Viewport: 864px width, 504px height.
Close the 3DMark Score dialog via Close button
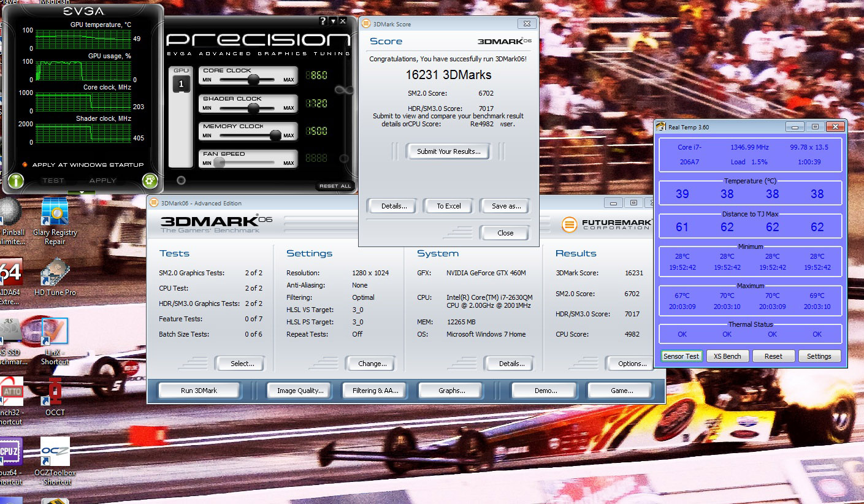505,233
